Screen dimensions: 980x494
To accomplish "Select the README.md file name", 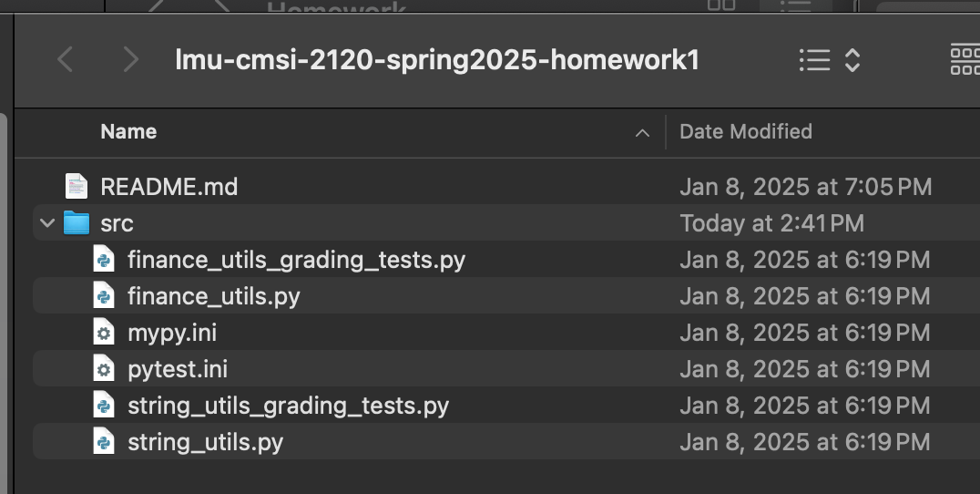I will click(x=169, y=186).
